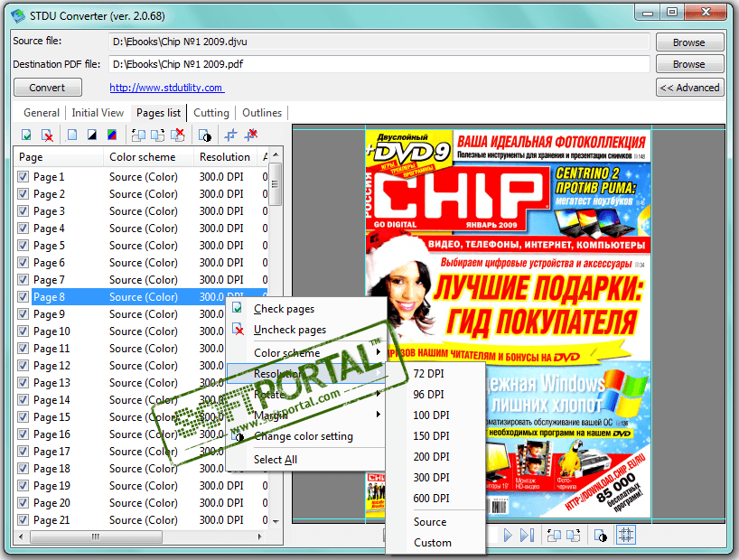Switch to the General tab
Viewport: 739px width, 560px height.
(x=42, y=113)
